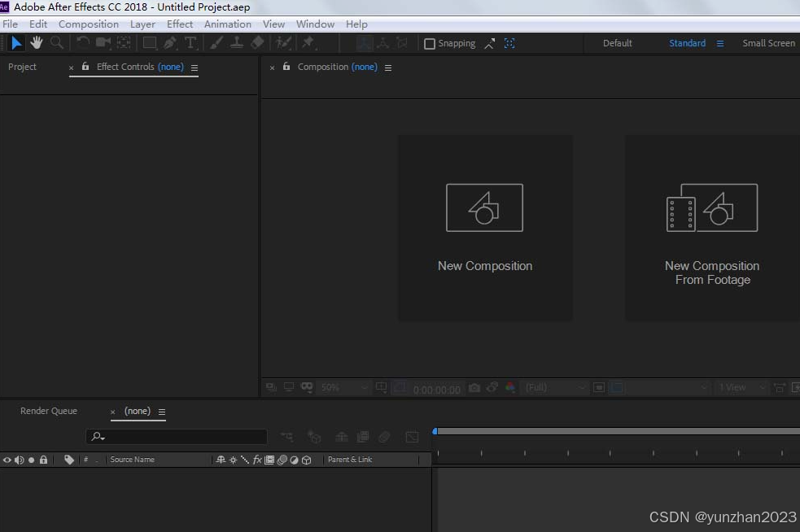Viewport: 800px width, 532px height.
Task: Select the Puppet Pin tool
Action: [x=308, y=43]
